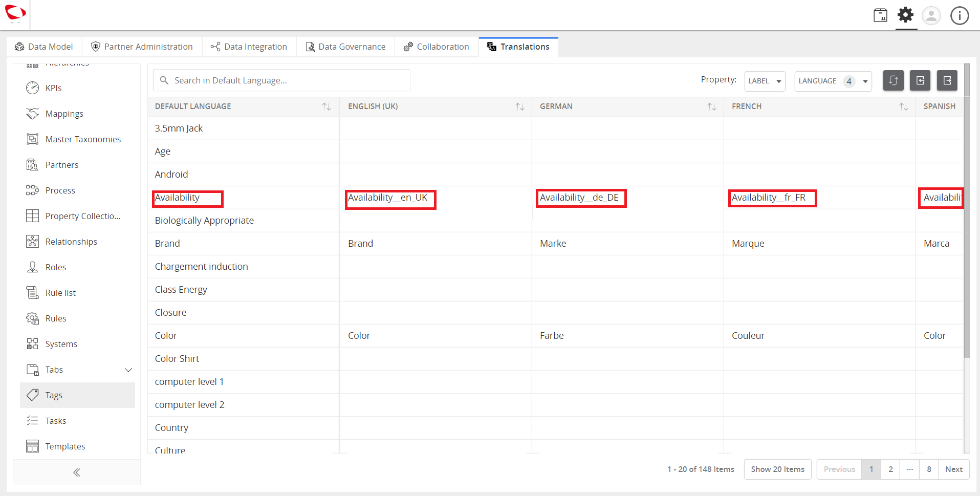The height and width of the screenshot is (496, 980).
Task: Open the user profile avatar
Action: pos(931,15)
